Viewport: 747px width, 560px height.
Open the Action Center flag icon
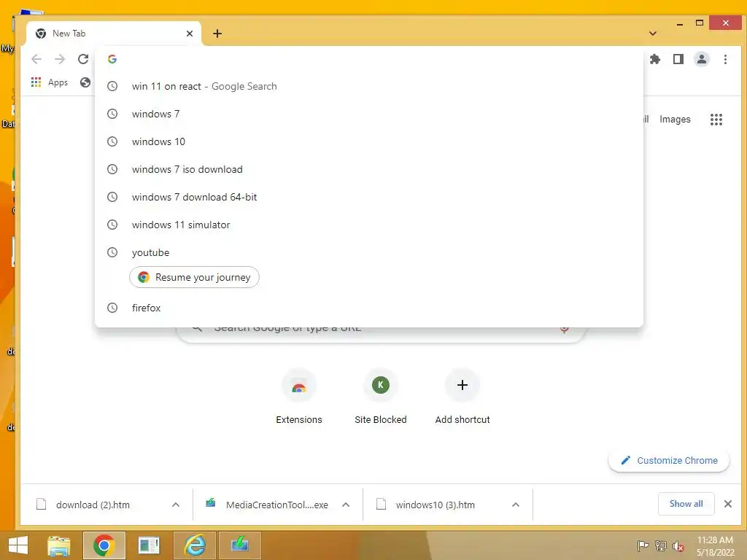tap(643, 546)
